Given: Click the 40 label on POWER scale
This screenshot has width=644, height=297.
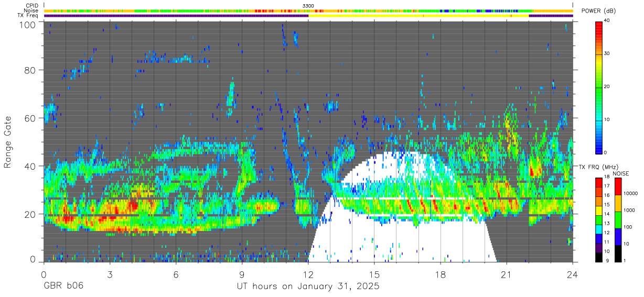Looking at the screenshot, I should [607, 20].
